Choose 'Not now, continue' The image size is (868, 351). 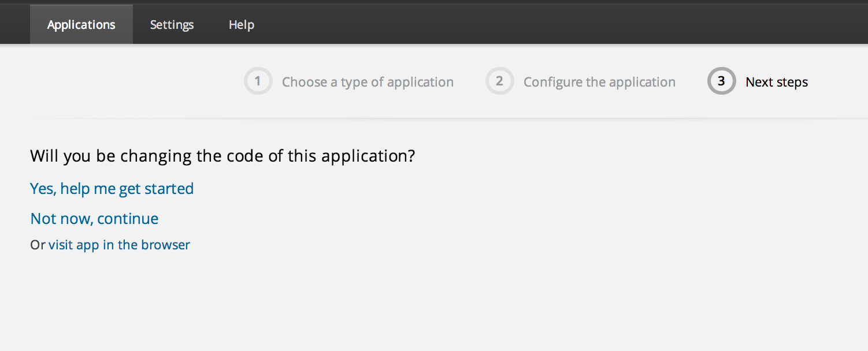coord(94,219)
